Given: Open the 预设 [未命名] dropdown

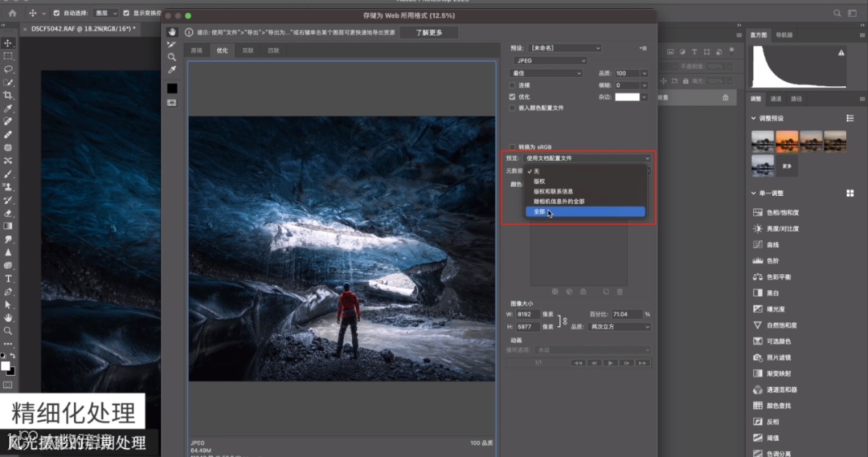Looking at the screenshot, I should (x=564, y=48).
